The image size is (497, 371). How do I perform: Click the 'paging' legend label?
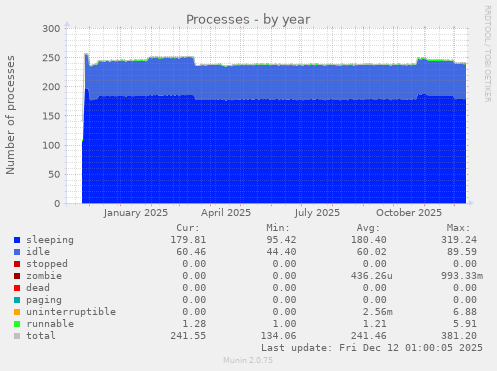(x=44, y=300)
